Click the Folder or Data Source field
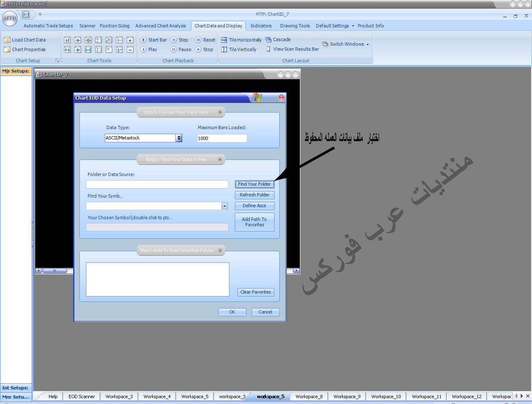This screenshot has height=404, width=532. point(157,184)
